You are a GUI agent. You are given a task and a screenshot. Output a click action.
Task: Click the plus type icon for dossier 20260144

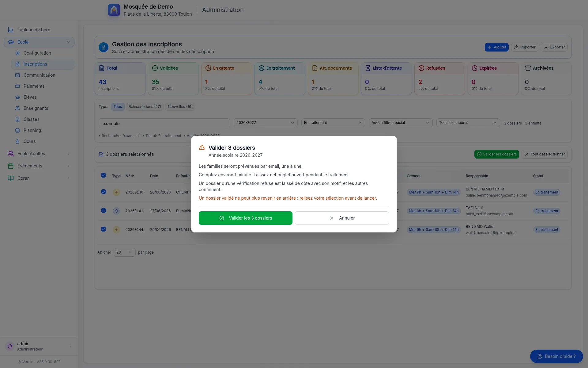point(116,230)
